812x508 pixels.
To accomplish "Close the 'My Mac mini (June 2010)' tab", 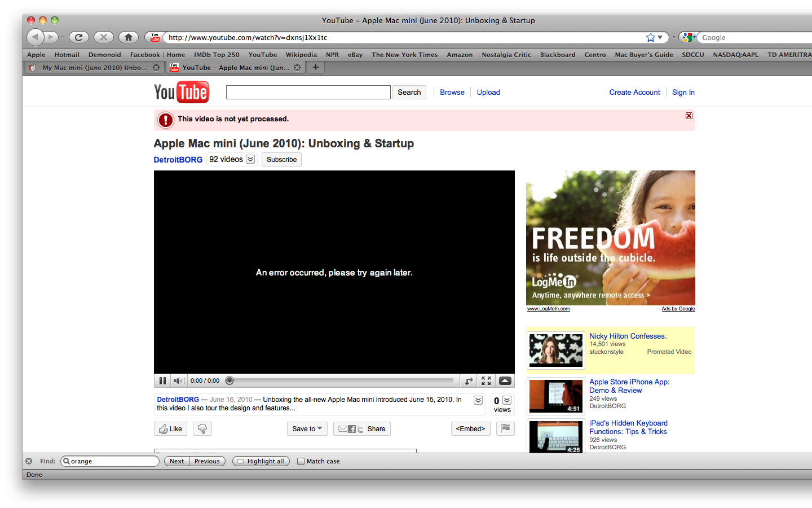I will point(156,68).
